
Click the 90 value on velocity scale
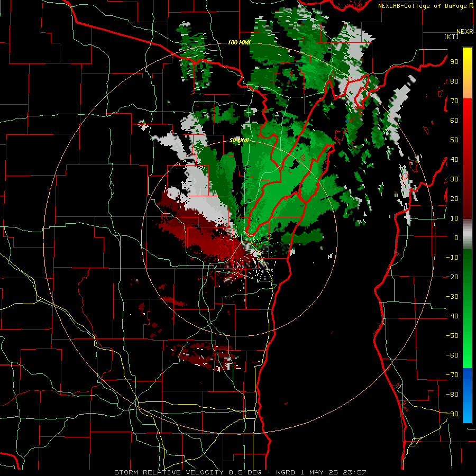pos(454,62)
